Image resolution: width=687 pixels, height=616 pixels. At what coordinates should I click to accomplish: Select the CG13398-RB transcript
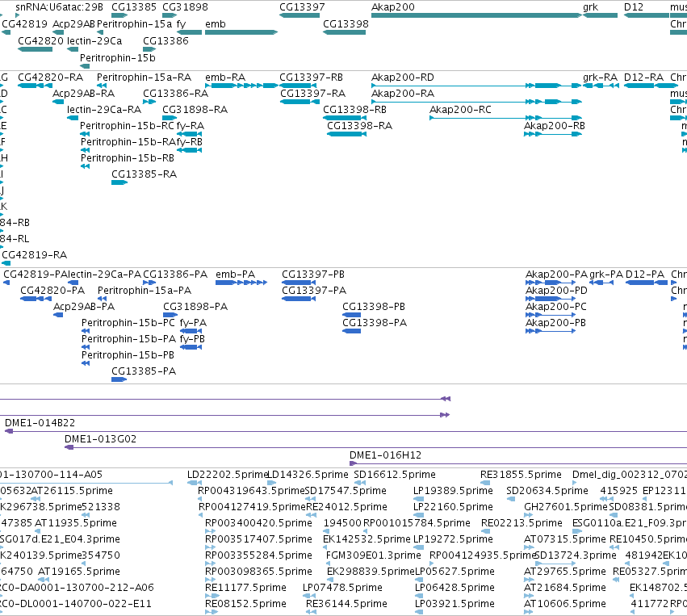345,118
